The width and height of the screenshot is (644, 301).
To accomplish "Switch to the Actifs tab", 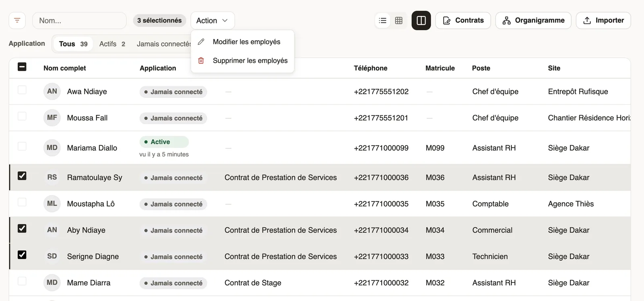I will [112, 44].
